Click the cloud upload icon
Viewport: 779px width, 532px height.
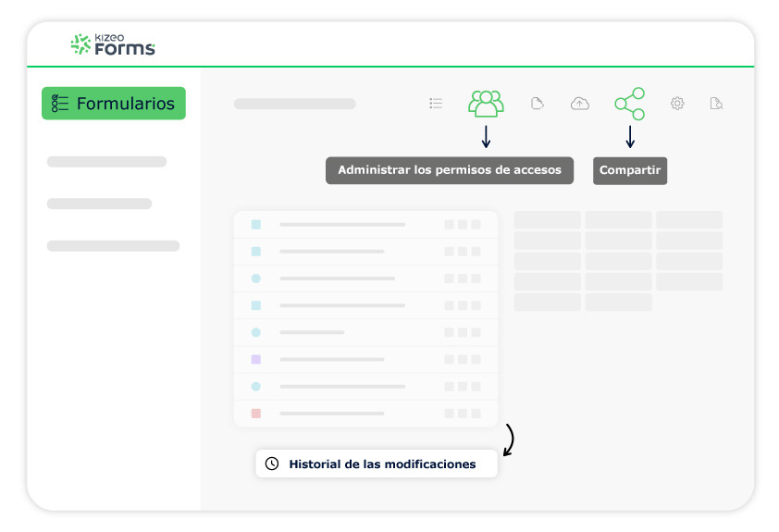(x=580, y=104)
